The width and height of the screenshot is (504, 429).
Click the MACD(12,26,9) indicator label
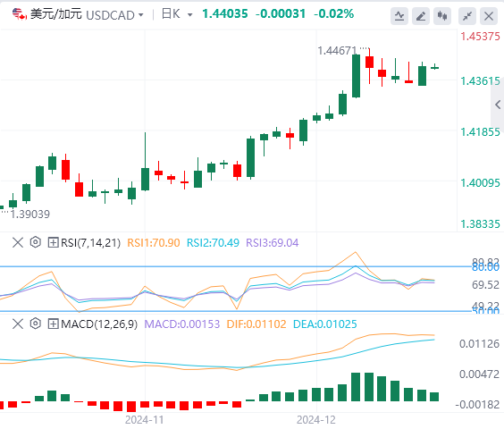[99, 324]
